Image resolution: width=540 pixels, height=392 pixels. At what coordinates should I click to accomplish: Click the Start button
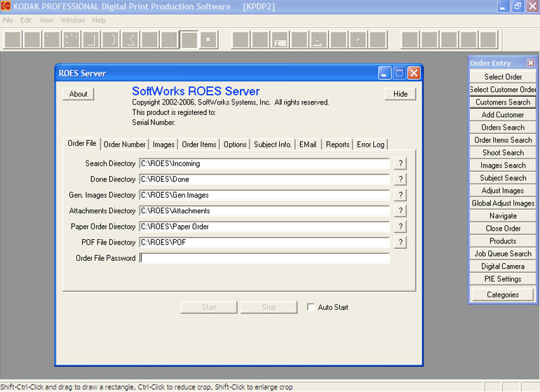(209, 307)
